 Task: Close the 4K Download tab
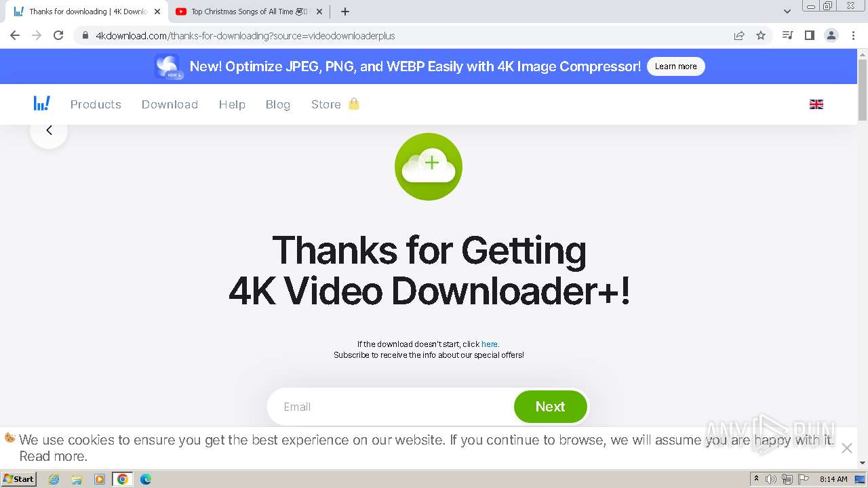pyautogui.click(x=157, y=12)
